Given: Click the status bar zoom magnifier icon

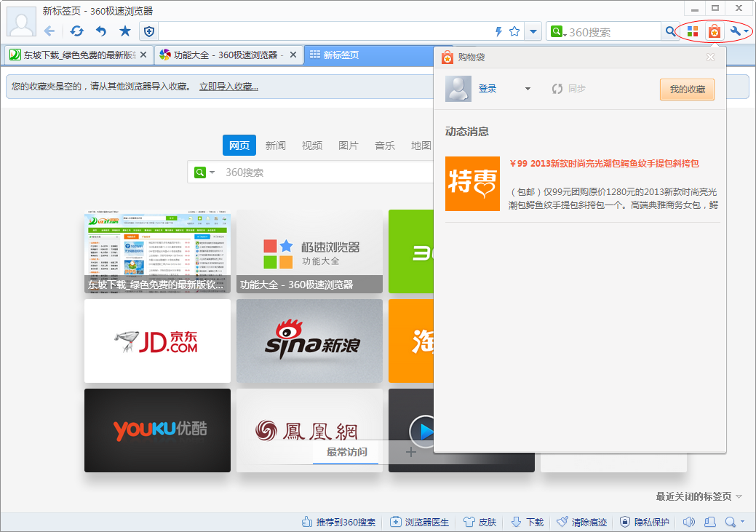Looking at the screenshot, I should tap(731, 522).
